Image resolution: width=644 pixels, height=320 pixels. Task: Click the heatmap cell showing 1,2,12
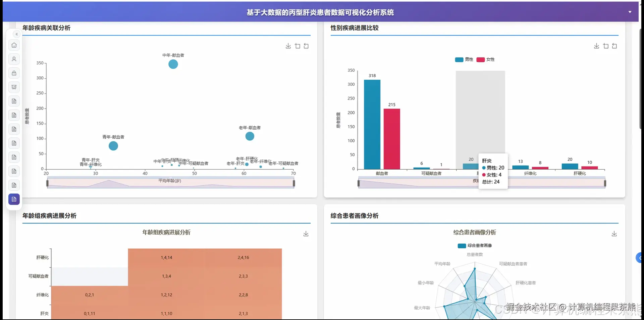[x=166, y=295]
